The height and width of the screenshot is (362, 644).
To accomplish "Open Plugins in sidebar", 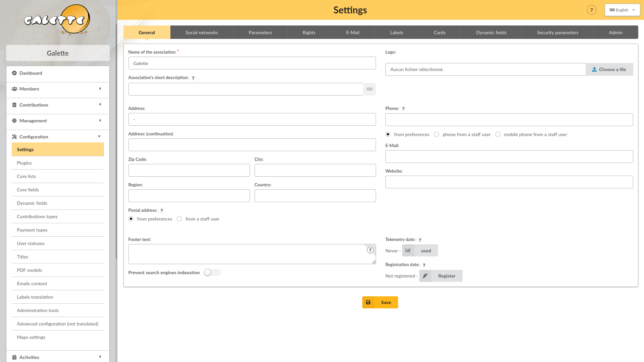I will click(58, 163).
